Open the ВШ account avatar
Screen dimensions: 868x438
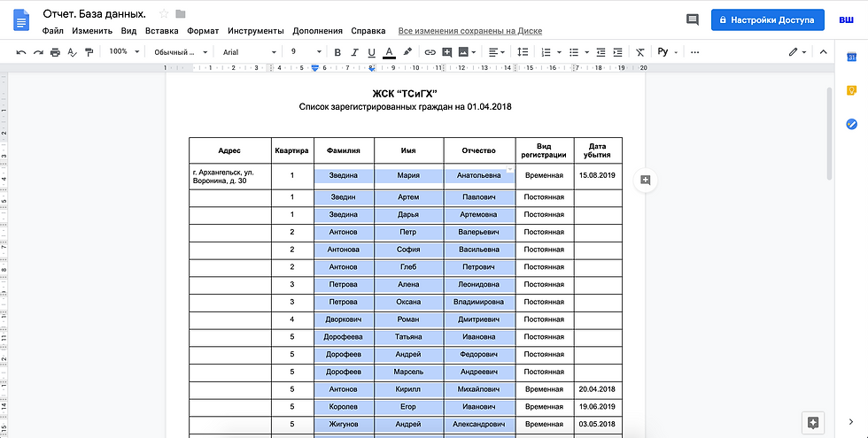coord(846,19)
